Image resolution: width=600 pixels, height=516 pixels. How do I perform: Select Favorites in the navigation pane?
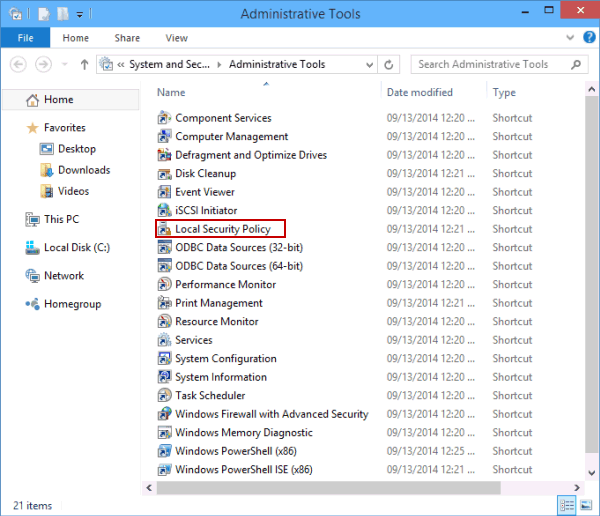[64, 127]
